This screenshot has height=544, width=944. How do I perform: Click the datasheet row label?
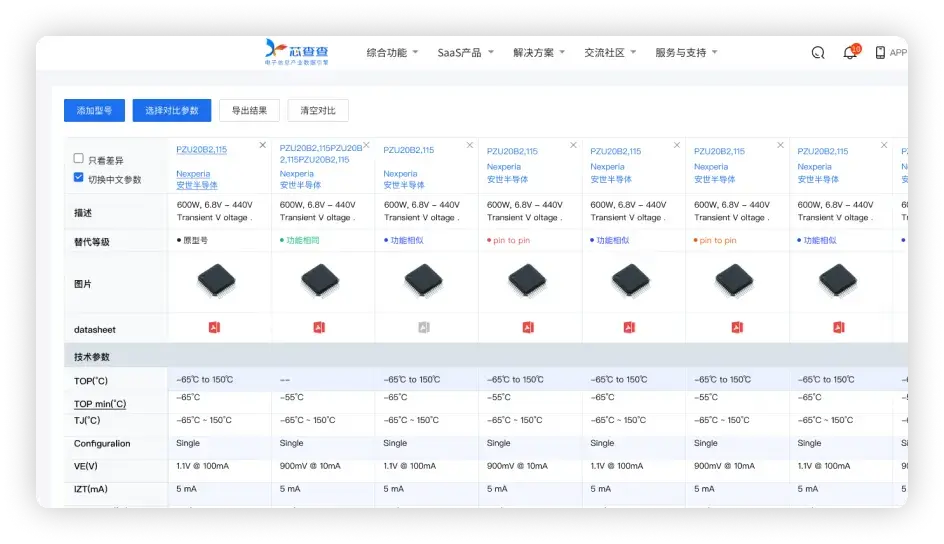[95, 330]
